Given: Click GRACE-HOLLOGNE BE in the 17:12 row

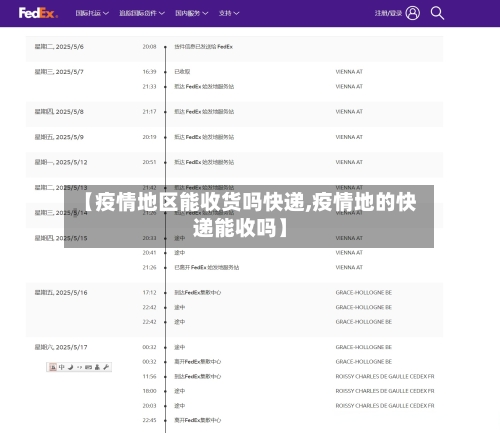Looking at the screenshot, I should click(x=364, y=293).
